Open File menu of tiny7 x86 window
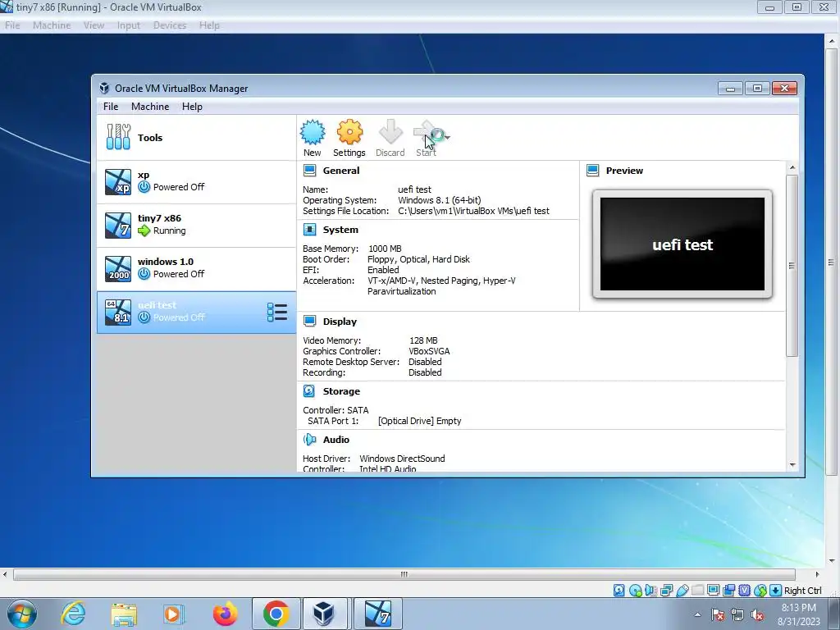 (12, 25)
